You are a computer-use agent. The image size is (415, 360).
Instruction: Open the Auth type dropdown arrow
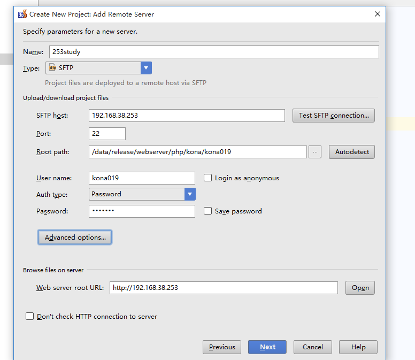[190, 194]
